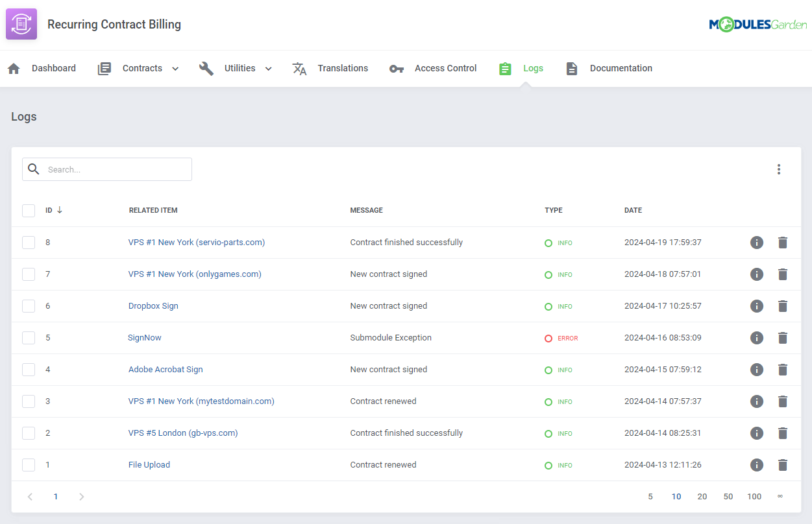
Task: Show 100 entries per page
Action: (x=754, y=497)
